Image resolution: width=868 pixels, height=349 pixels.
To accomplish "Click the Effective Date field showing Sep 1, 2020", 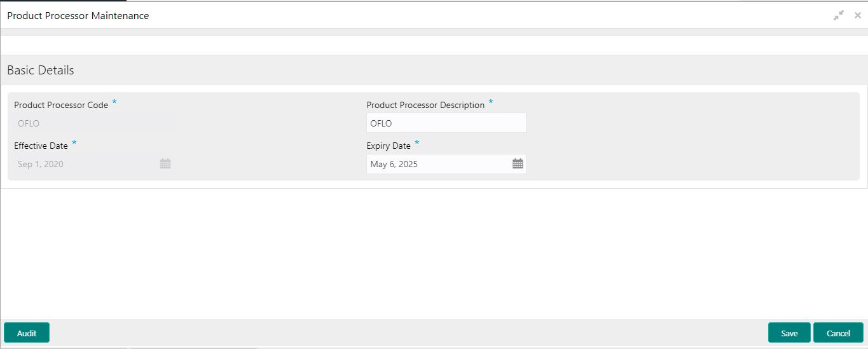I will [86, 164].
